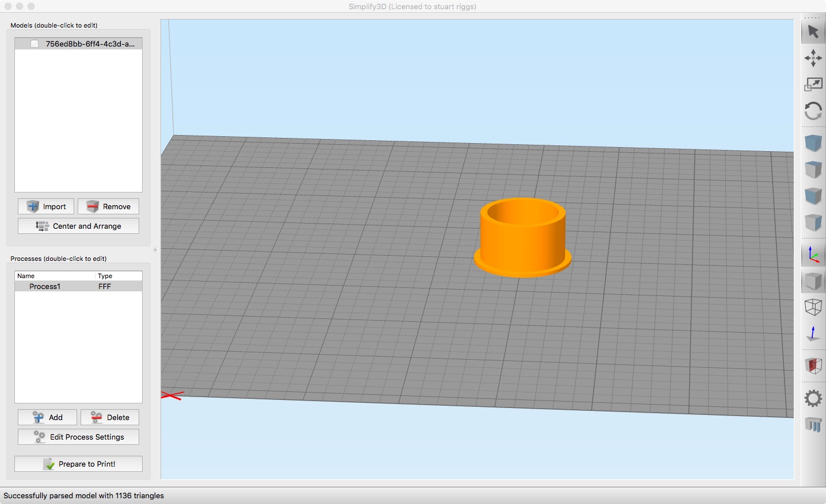This screenshot has height=504, width=826.
Task: Toggle the 756ed8bb model checkbox
Action: pyautogui.click(x=35, y=44)
